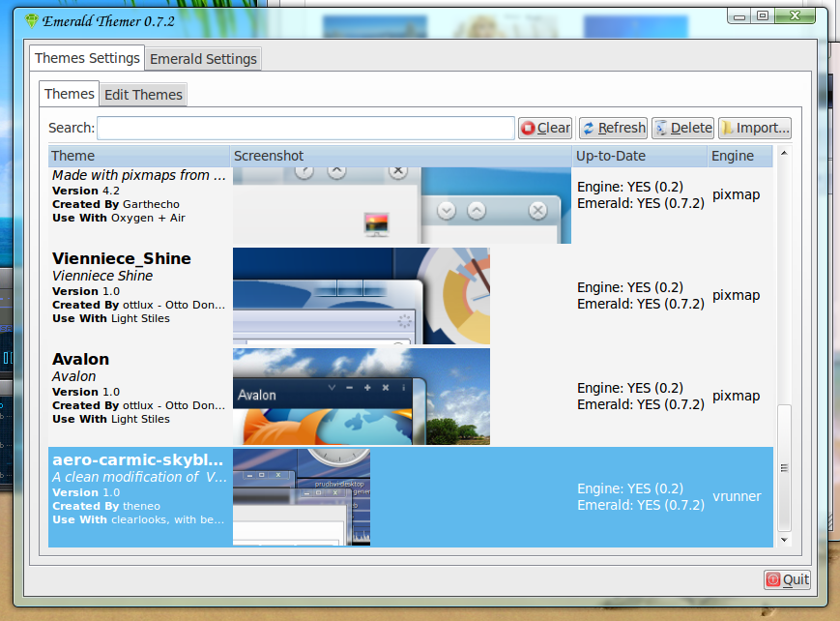Image resolution: width=840 pixels, height=621 pixels.
Task: Sort by the Theme column header
Action: 139,156
